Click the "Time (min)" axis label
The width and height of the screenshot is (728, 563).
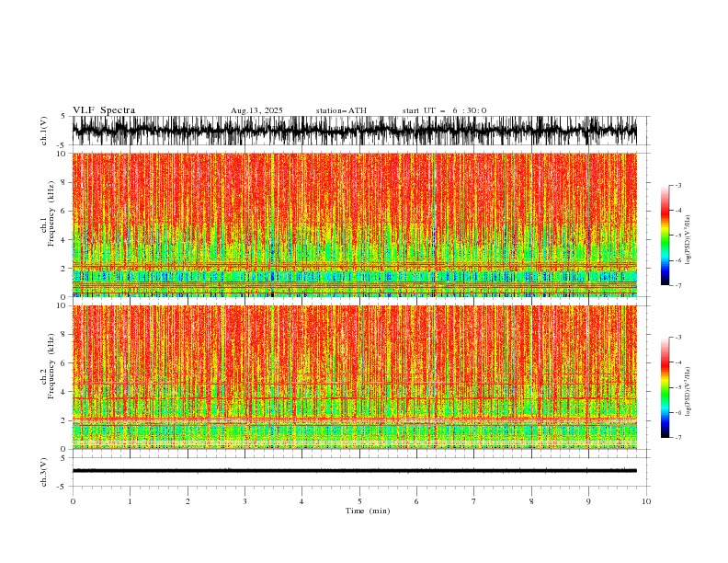(368, 511)
